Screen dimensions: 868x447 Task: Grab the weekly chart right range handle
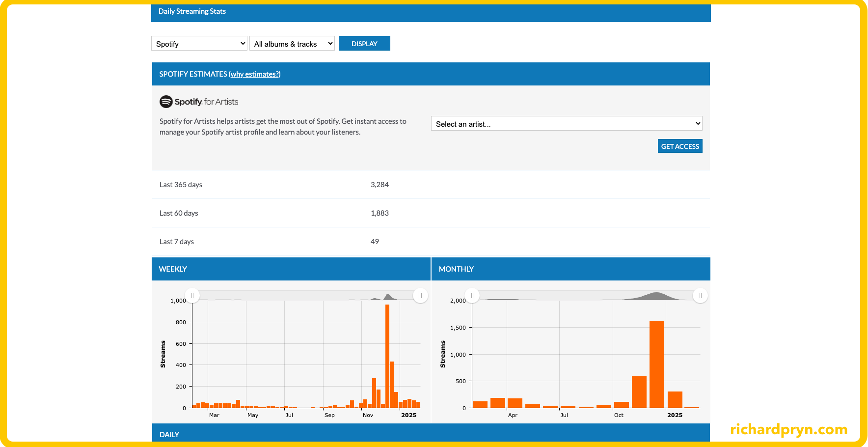click(x=421, y=296)
